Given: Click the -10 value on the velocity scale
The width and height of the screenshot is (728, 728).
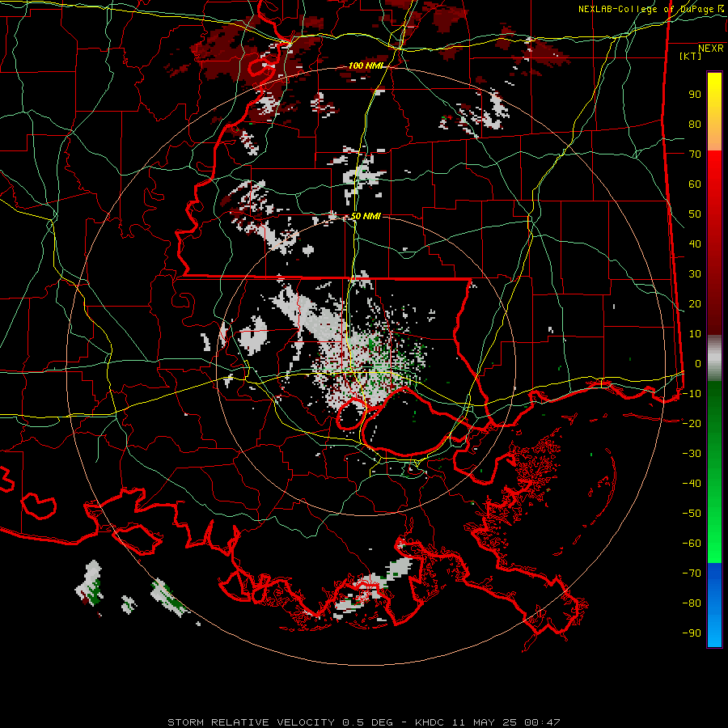Looking at the screenshot, I should pyautogui.click(x=692, y=394).
